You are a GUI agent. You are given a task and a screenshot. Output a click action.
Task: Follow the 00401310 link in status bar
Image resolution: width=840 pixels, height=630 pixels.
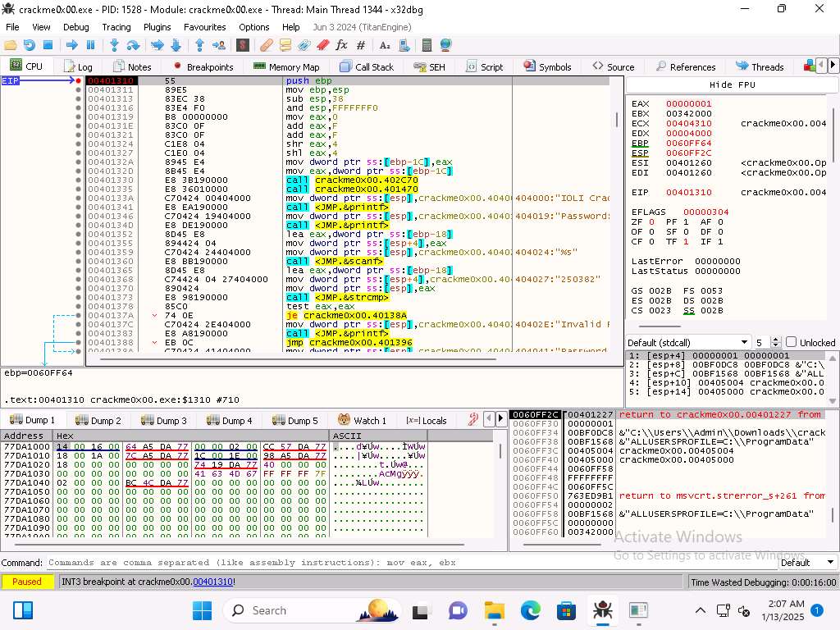[x=213, y=582]
